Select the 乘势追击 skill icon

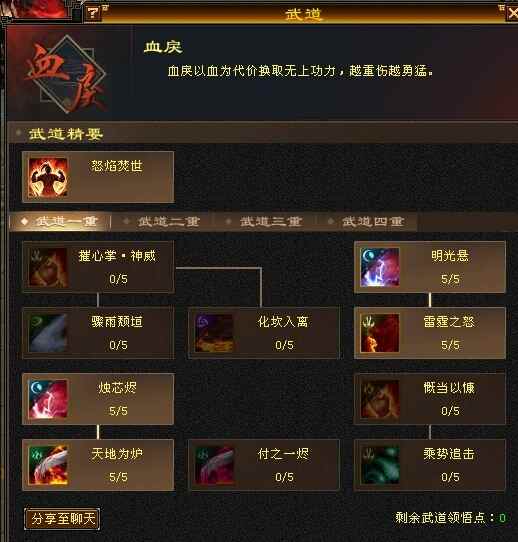coord(380,465)
